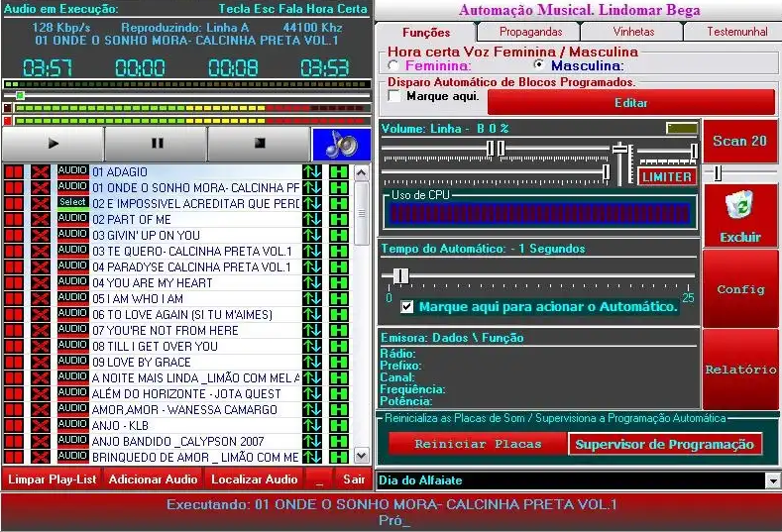
Task: Click red square icon for BRINQUEDO DE AMOR
Action: tap(14, 458)
